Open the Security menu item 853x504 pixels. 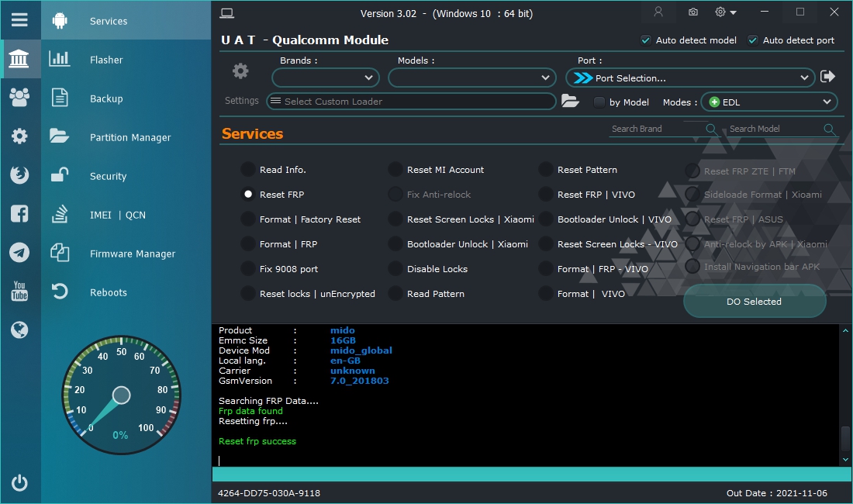pos(126,175)
